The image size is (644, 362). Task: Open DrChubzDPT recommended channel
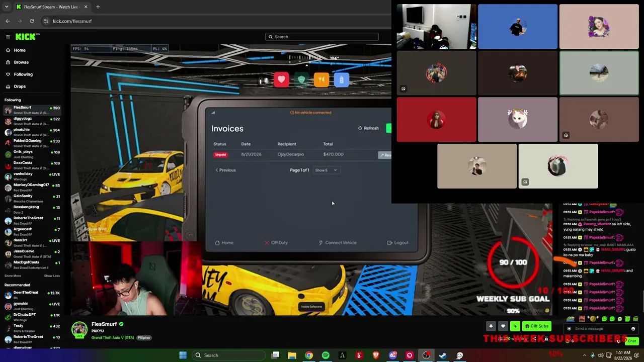tap(31, 317)
